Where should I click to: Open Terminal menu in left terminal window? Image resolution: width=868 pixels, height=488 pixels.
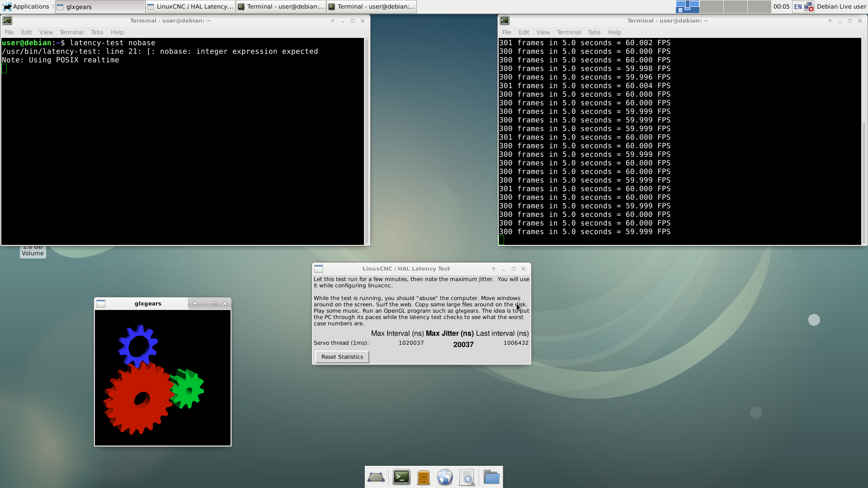[71, 32]
